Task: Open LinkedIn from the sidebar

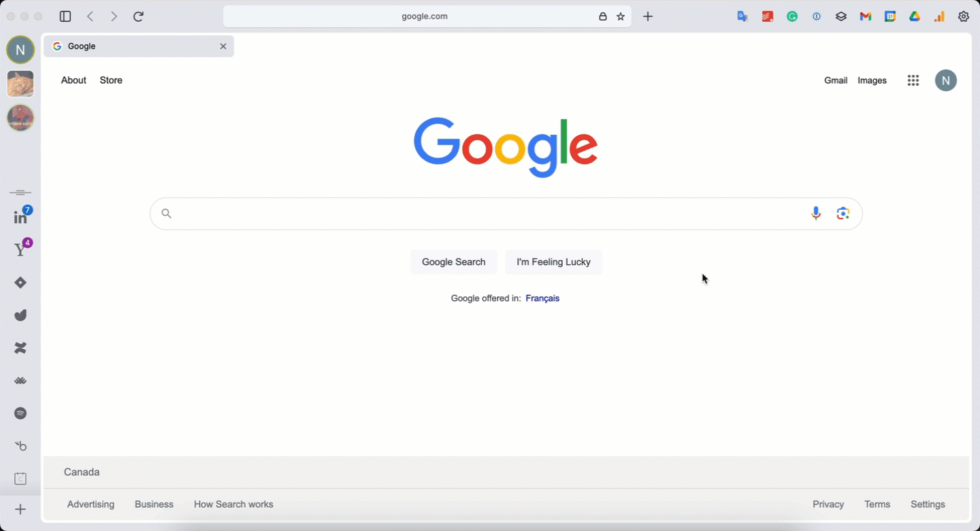Action: point(20,217)
